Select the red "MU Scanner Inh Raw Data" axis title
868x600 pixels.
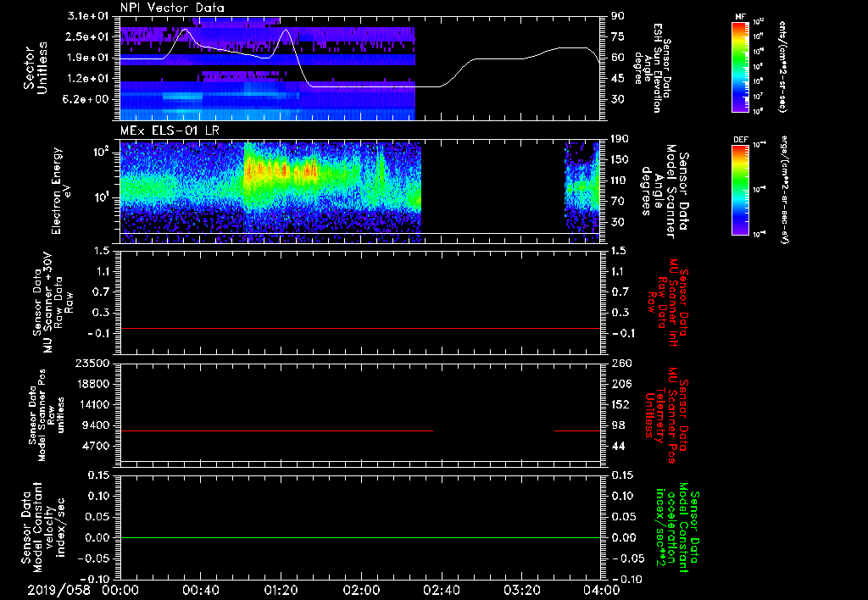(668, 303)
